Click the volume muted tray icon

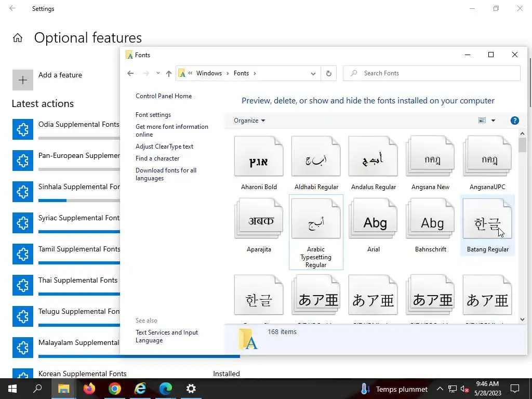pos(464,389)
